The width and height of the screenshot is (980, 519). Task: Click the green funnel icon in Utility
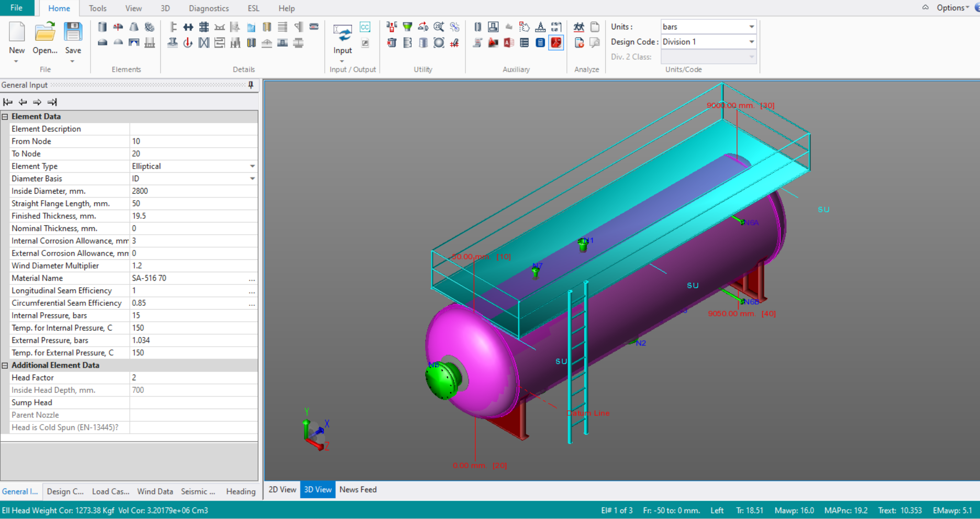pyautogui.click(x=407, y=27)
